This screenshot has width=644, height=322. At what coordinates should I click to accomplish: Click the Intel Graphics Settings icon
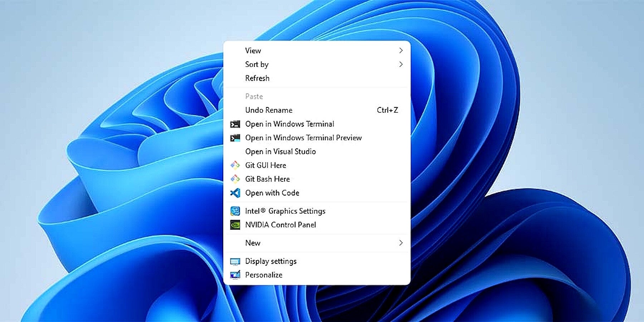235,211
